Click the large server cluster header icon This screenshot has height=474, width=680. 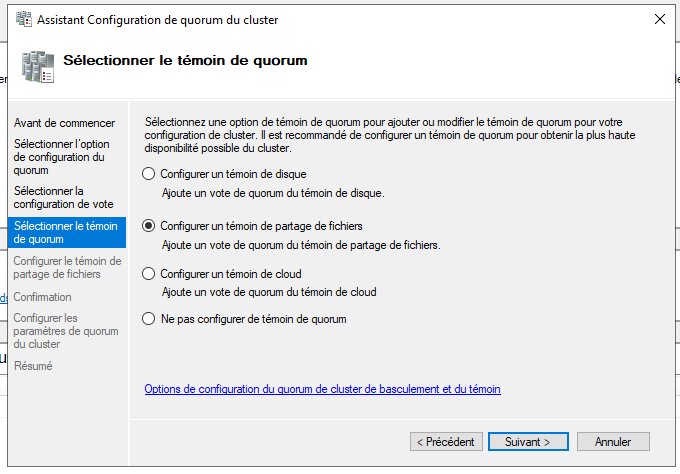pos(38,67)
